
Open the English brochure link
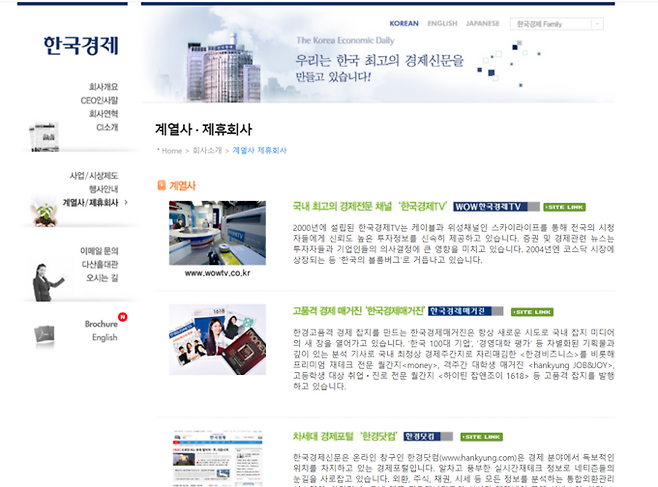point(104,337)
